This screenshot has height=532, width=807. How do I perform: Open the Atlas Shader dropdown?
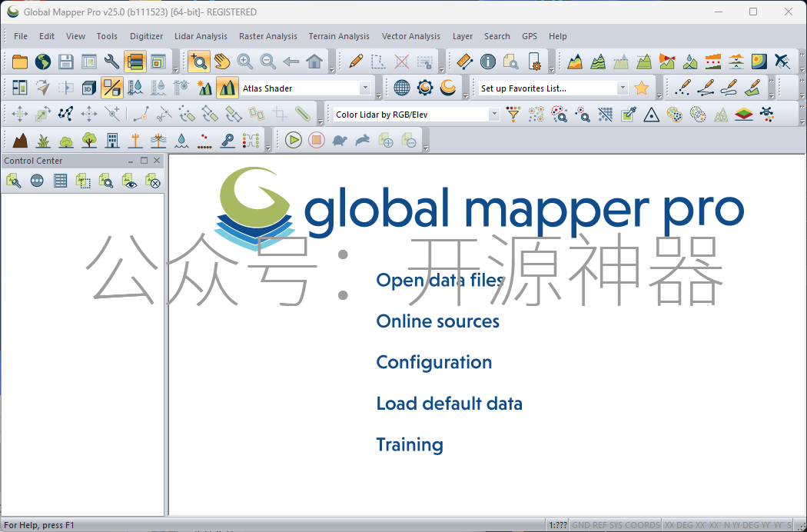pos(365,88)
